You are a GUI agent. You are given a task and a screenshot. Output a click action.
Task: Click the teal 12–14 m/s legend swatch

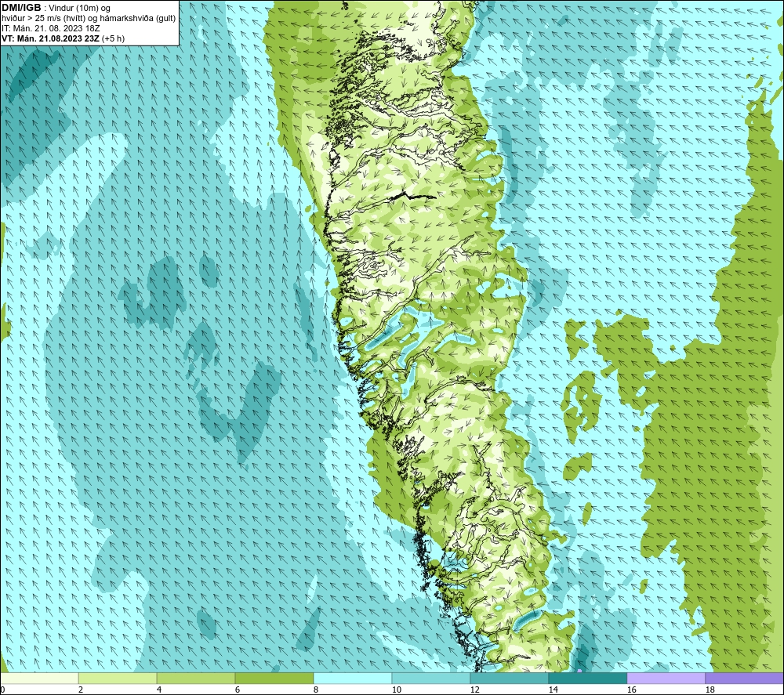coord(509,678)
